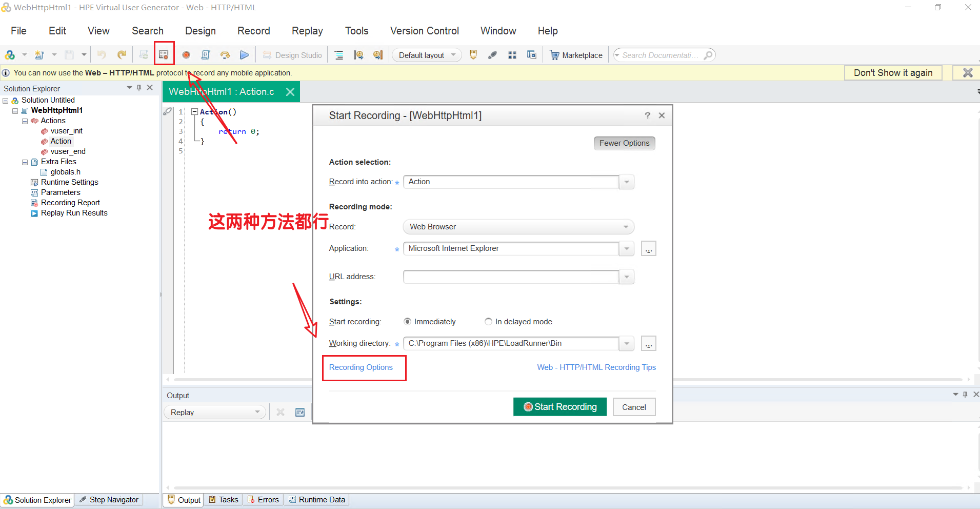Dismiss the yellow info bar with X
The width and height of the screenshot is (980, 509).
[x=967, y=73]
